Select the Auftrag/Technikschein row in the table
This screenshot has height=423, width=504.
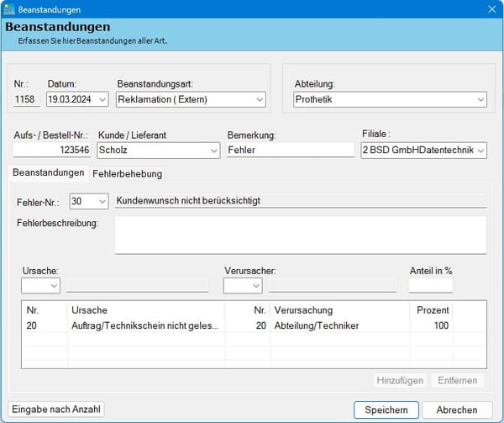pyautogui.click(x=254, y=325)
